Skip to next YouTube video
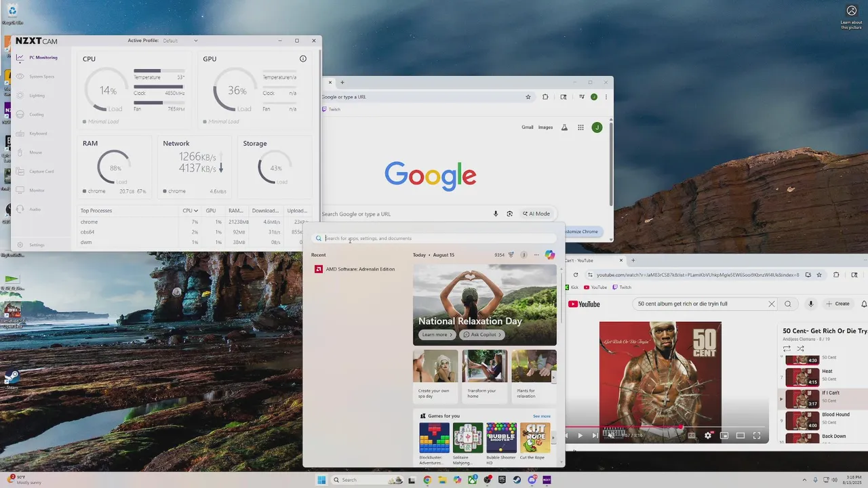 click(x=595, y=435)
